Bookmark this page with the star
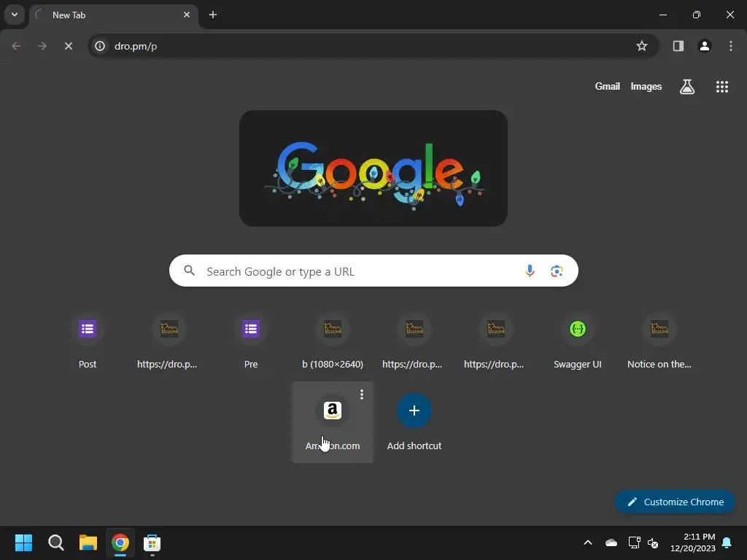Image resolution: width=747 pixels, height=560 pixels. (642, 46)
